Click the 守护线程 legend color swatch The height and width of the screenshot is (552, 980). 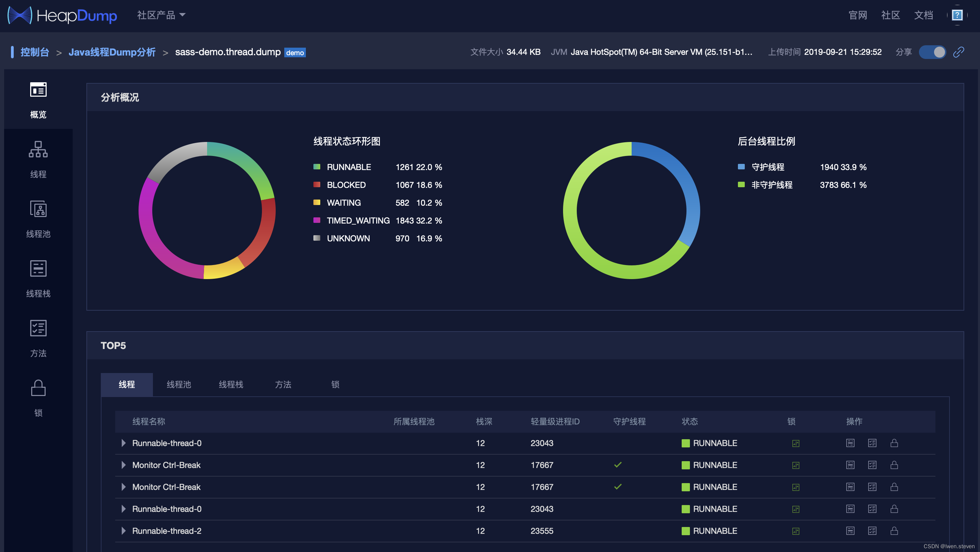pyautogui.click(x=741, y=167)
